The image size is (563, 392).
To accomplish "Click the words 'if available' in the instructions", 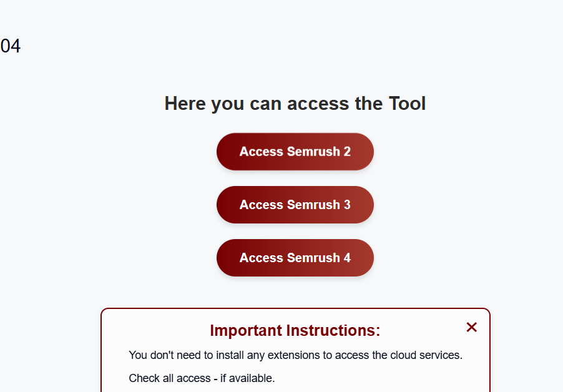I will (247, 378).
